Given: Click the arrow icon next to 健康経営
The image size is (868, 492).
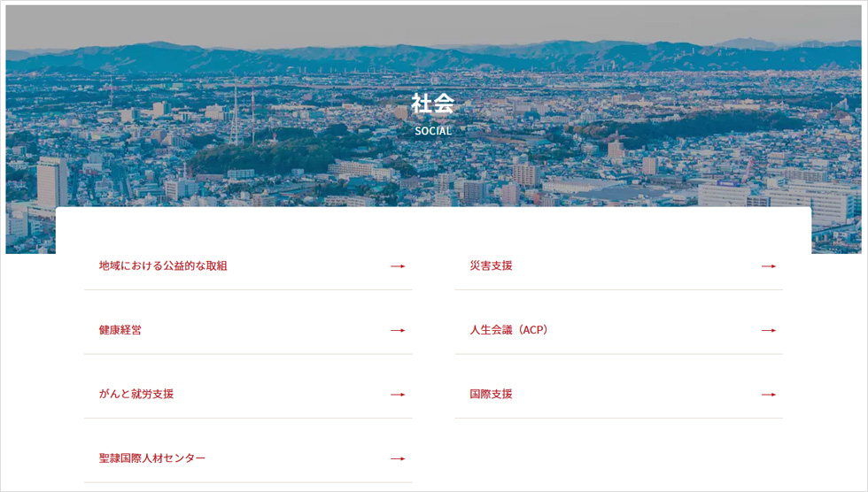Looking at the screenshot, I should pos(398,331).
